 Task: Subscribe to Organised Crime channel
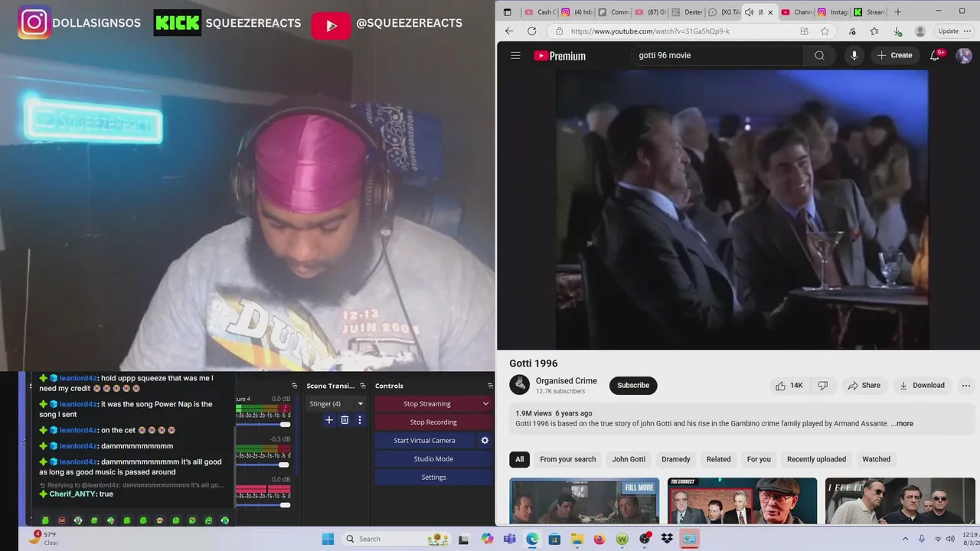[x=633, y=385]
